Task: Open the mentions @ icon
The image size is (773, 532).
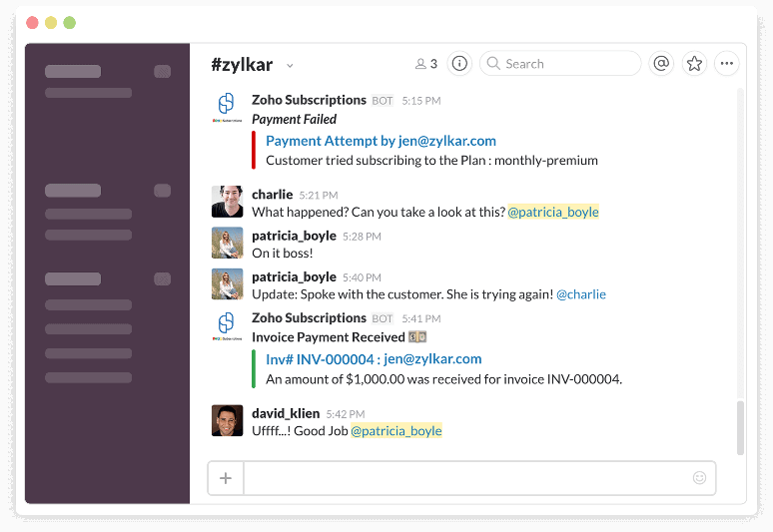Action: point(661,64)
